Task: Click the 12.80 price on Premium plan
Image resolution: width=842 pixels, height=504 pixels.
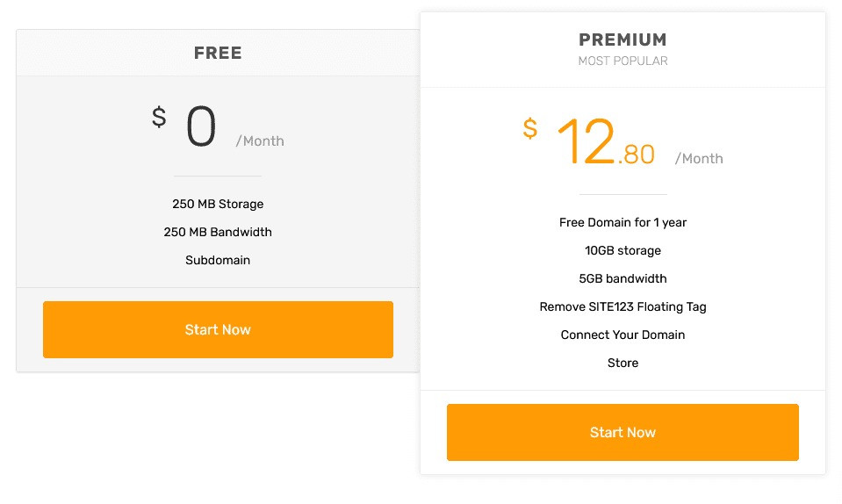Action: point(606,141)
